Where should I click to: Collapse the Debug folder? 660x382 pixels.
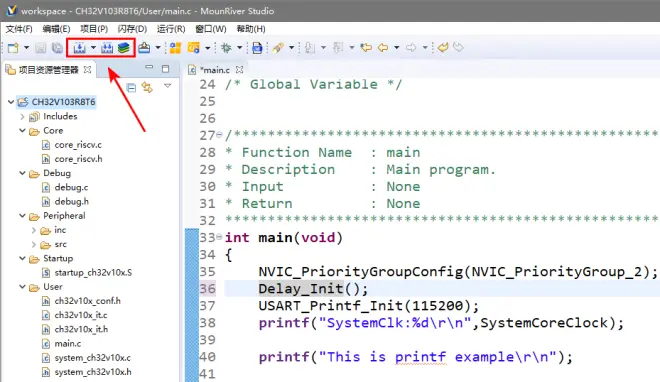[22, 173]
